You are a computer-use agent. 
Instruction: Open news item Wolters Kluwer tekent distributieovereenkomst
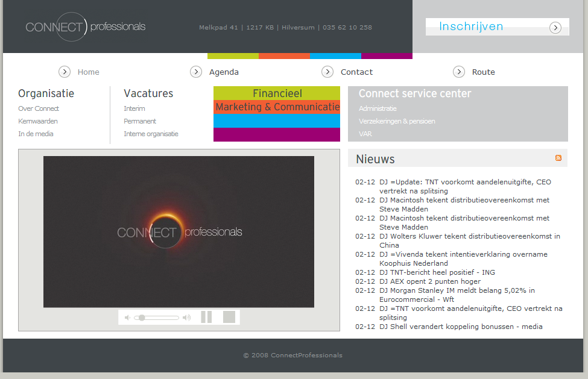coord(470,241)
